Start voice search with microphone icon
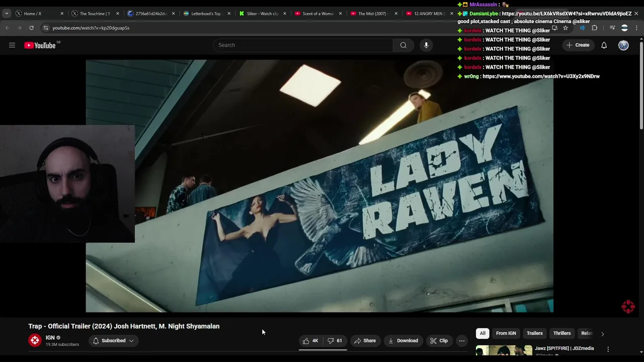The width and height of the screenshot is (644, 362). (x=426, y=45)
